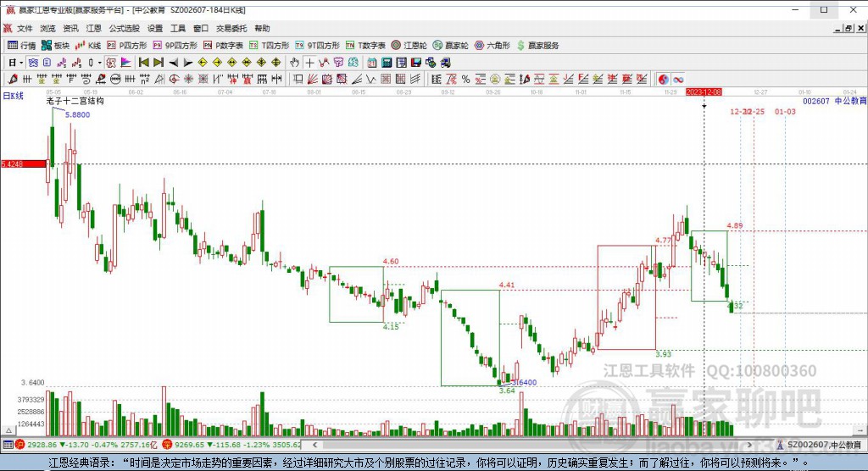
Task: Activate the crosshair cursor tool
Action: [309, 63]
